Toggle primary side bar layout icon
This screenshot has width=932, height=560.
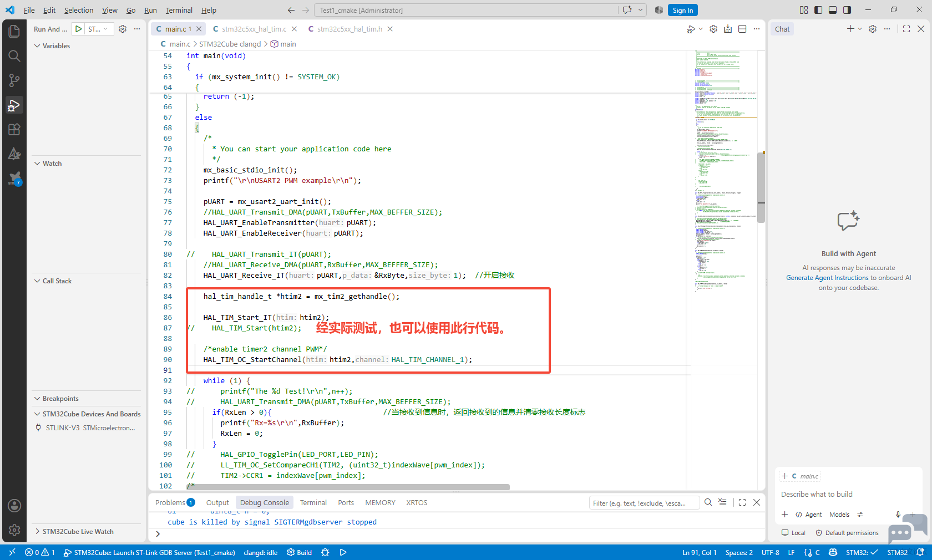818,10
